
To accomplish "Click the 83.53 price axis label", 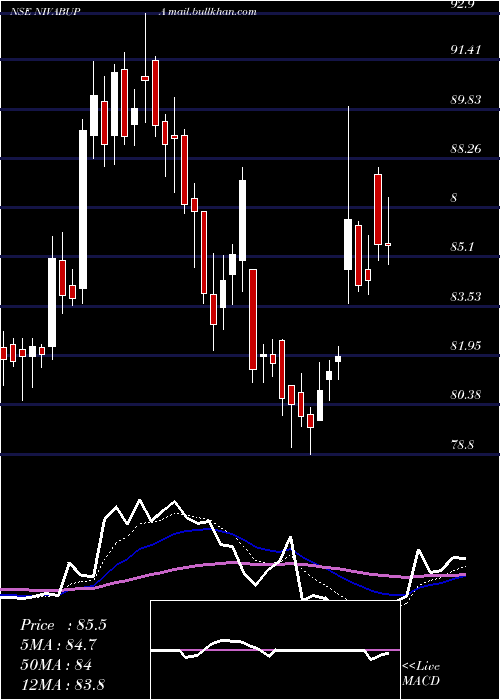I will click(466, 296).
